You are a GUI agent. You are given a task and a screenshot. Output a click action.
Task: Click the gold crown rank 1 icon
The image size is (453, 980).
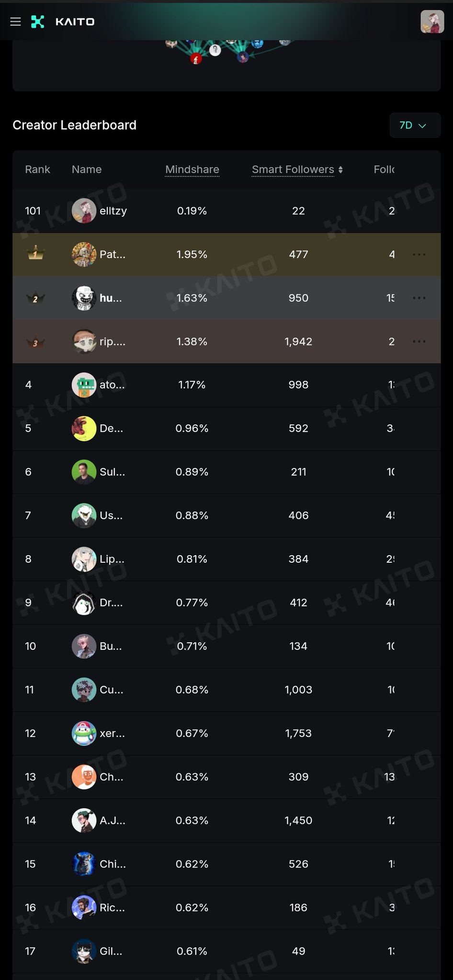pyautogui.click(x=35, y=254)
